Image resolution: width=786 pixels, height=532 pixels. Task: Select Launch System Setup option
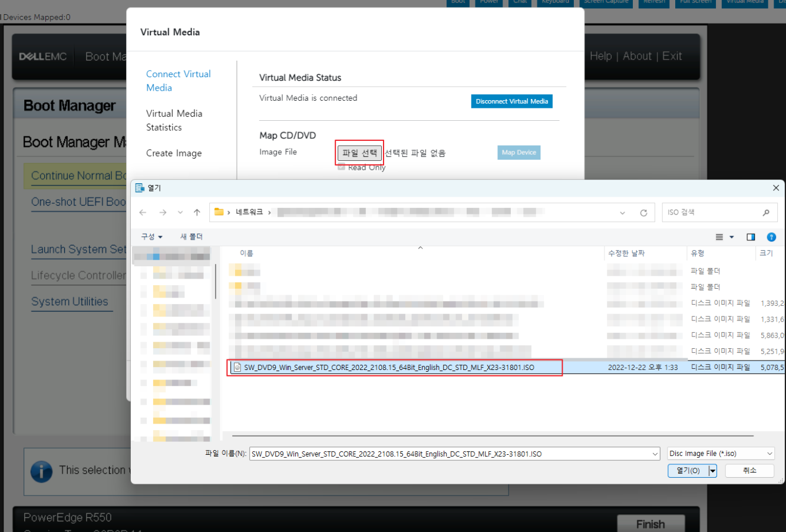click(x=78, y=249)
